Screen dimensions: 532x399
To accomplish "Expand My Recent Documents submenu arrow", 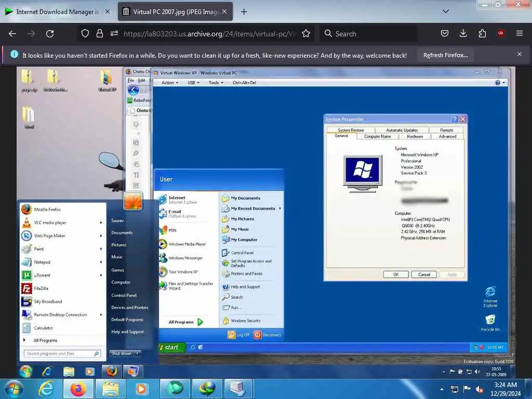I will point(280,208).
